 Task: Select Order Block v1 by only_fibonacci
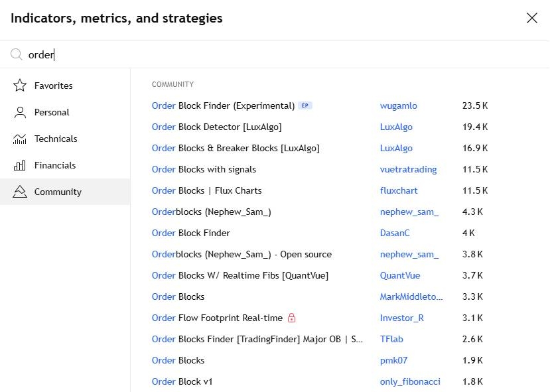pos(182,381)
